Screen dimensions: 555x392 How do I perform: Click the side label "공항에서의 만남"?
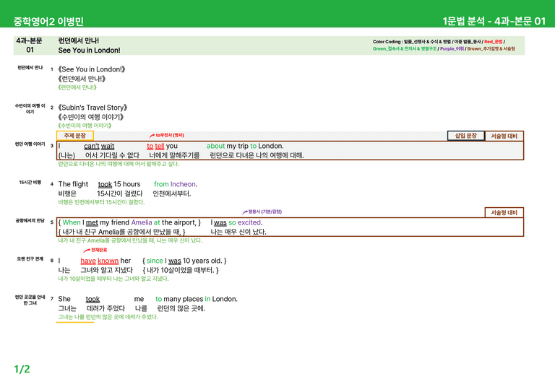[x=30, y=221]
